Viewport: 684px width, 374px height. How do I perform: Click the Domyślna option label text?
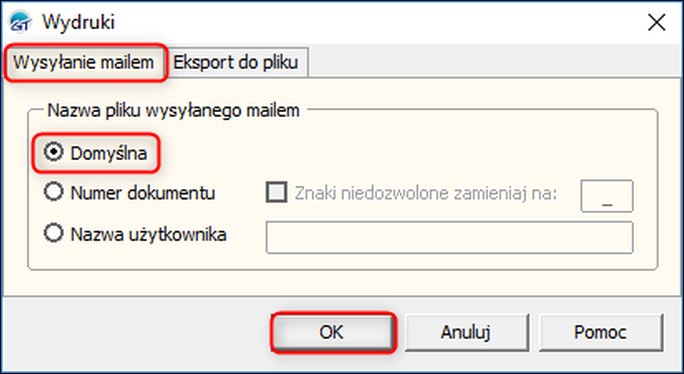click(x=109, y=154)
